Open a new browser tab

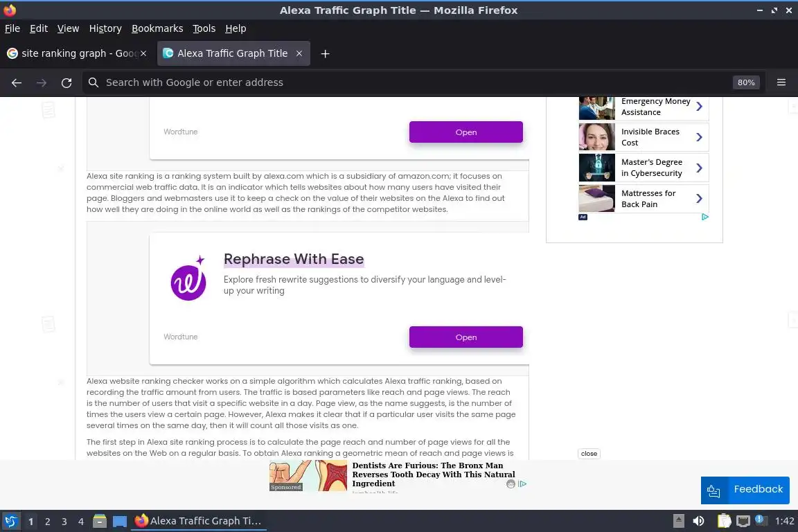tap(325, 53)
